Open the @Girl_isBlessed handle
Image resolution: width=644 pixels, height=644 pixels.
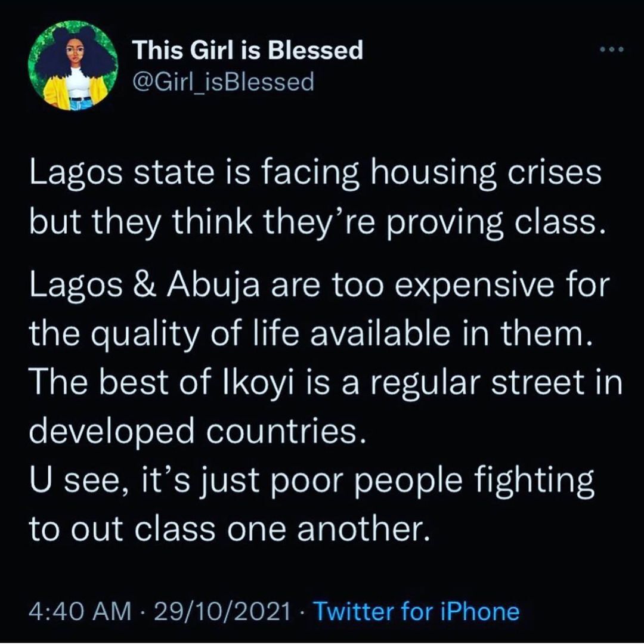point(222,82)
